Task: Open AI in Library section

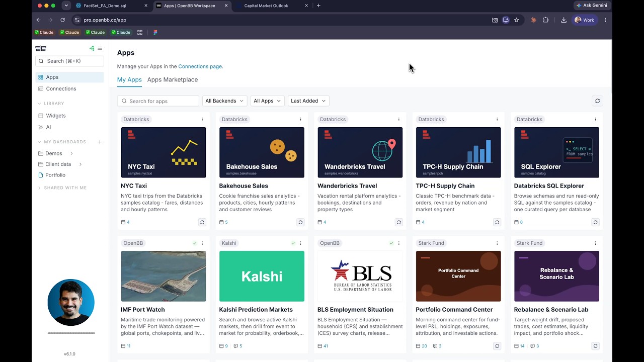Action: [x=69, y=127]
